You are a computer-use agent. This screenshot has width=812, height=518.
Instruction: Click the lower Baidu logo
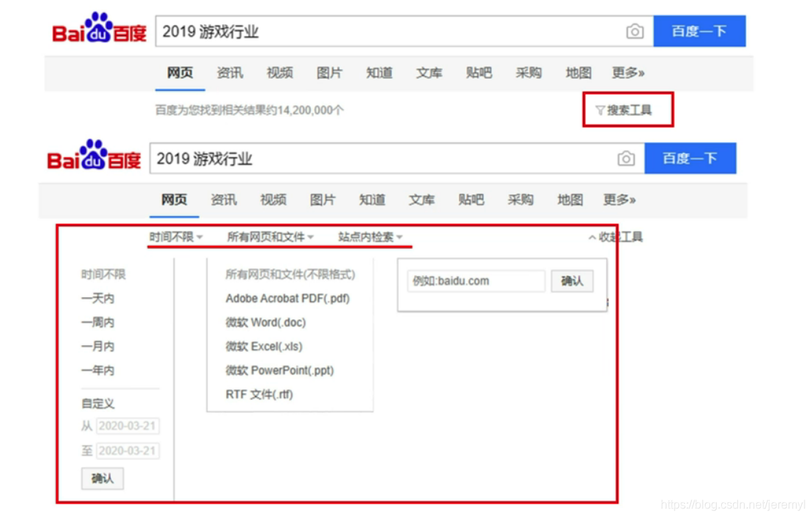94,155
